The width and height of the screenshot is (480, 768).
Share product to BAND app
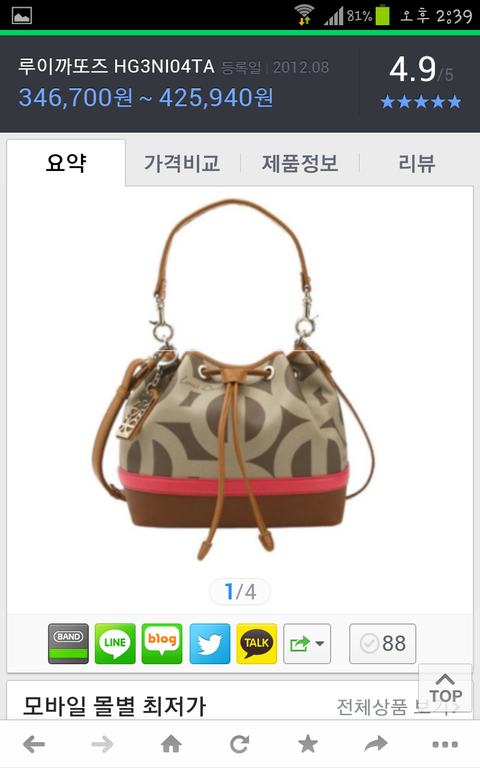click(x=68, y=643)
